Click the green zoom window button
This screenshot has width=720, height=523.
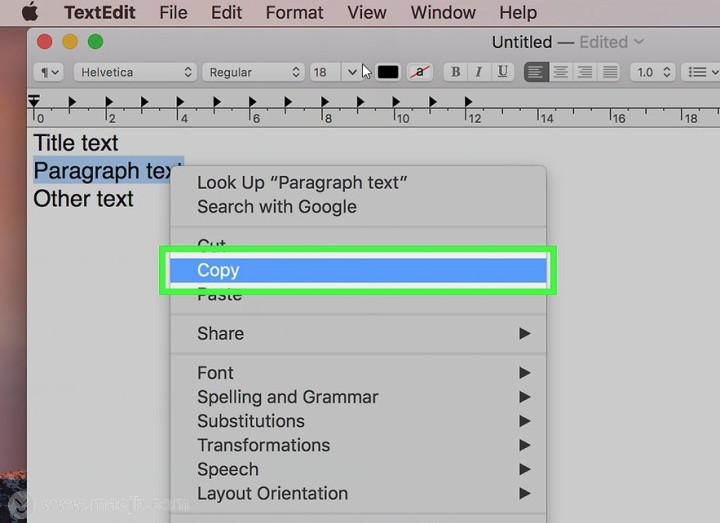(x=96, y=42)
